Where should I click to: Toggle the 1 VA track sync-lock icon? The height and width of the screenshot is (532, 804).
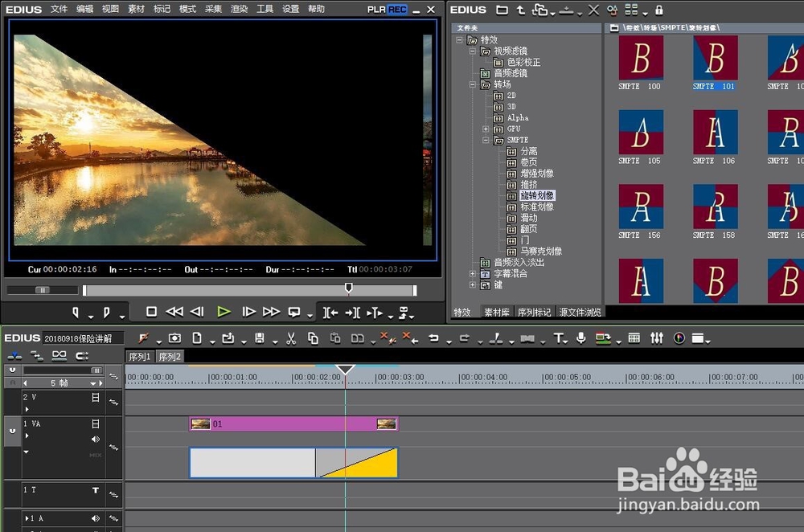click(x=114, y=448)
